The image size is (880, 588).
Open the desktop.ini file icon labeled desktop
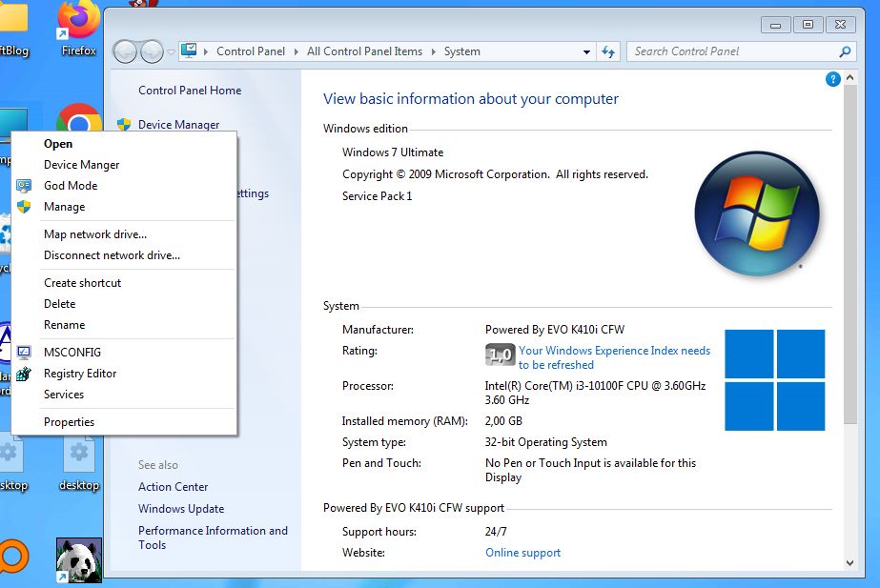coord(78,464)
